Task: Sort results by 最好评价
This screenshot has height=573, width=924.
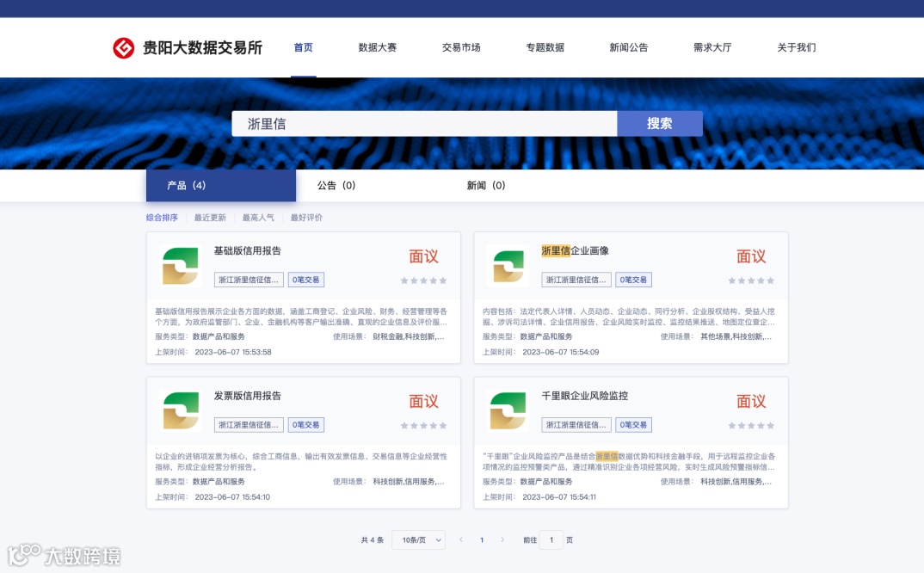Action: click(306, 218)
